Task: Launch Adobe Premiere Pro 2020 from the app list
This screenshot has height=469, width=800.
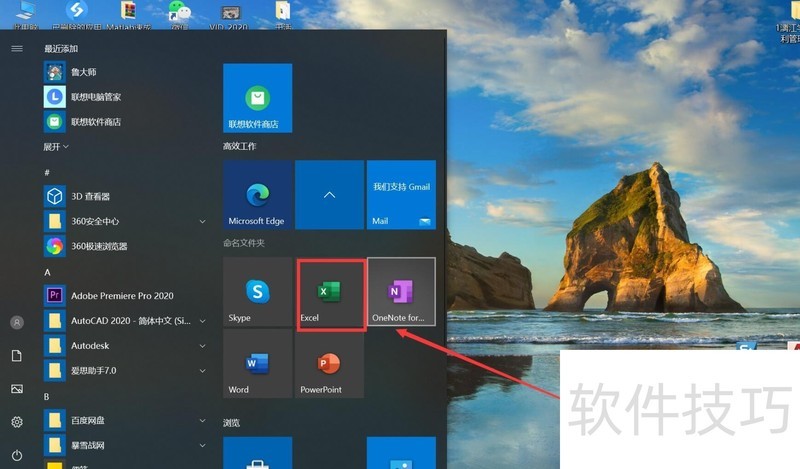Action: (122, 296)
